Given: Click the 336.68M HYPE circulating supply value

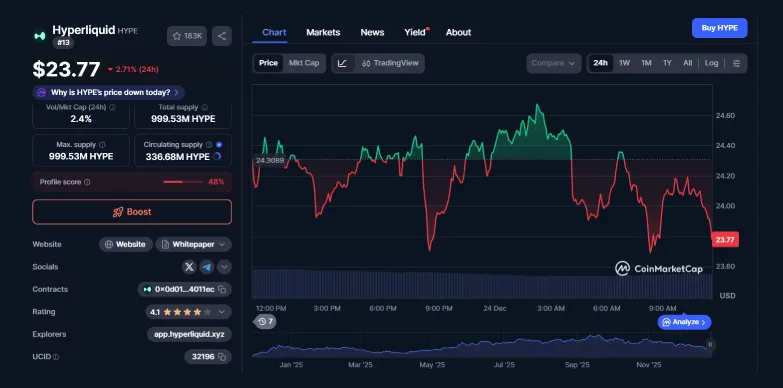Looking at the screenshot, I should (178, 157).
